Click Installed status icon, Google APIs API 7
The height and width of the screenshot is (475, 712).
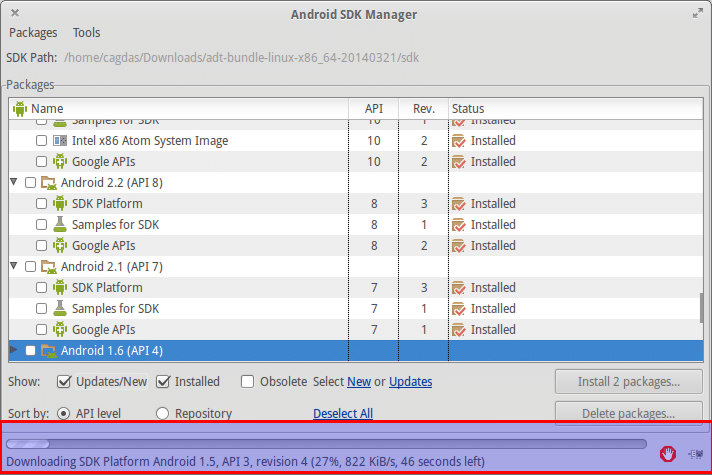coord(459,330)
